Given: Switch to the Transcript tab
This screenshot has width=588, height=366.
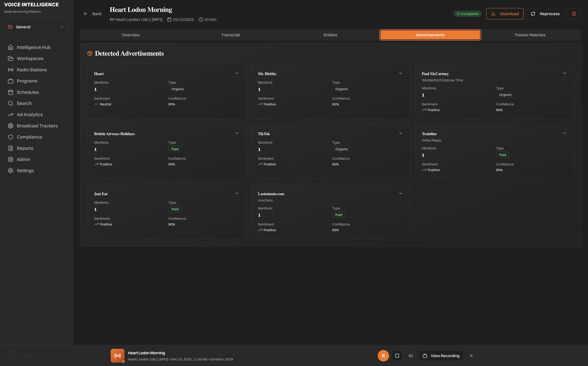Looking at the screenshot, I should coord(230,35).
